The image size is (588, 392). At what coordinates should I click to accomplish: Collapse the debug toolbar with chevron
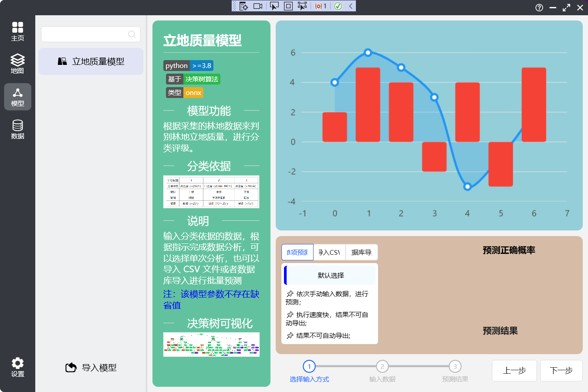351,6
